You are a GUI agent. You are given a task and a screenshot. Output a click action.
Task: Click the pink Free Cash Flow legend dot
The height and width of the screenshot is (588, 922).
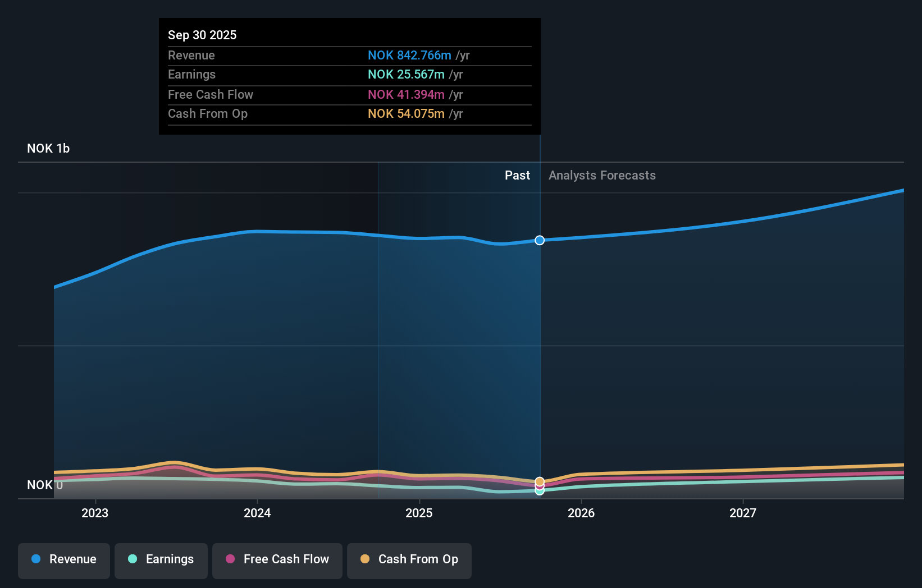tap(230, 559)
